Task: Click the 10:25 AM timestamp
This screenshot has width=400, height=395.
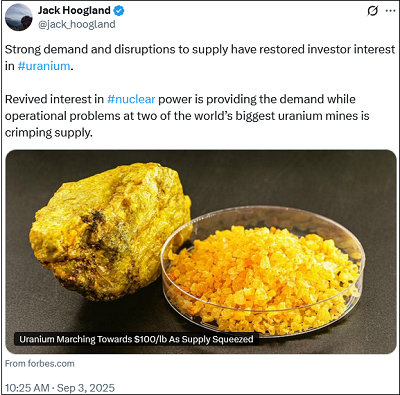Action: click(x=27, y=388)
